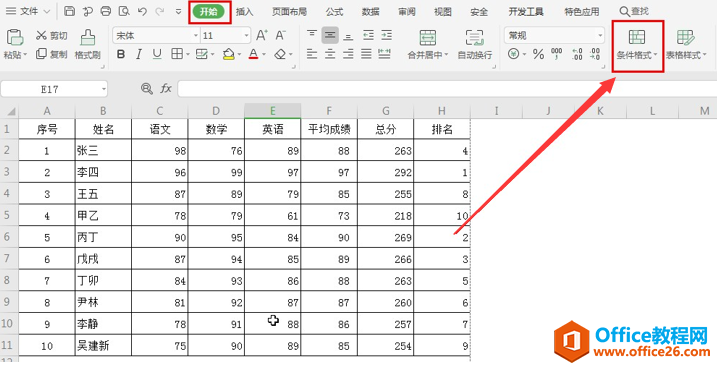This screenshot has width=717, height=369.
Task: Open the 宋体 font name dropdown
Action: pyautogui.click(x=196, y=36)
